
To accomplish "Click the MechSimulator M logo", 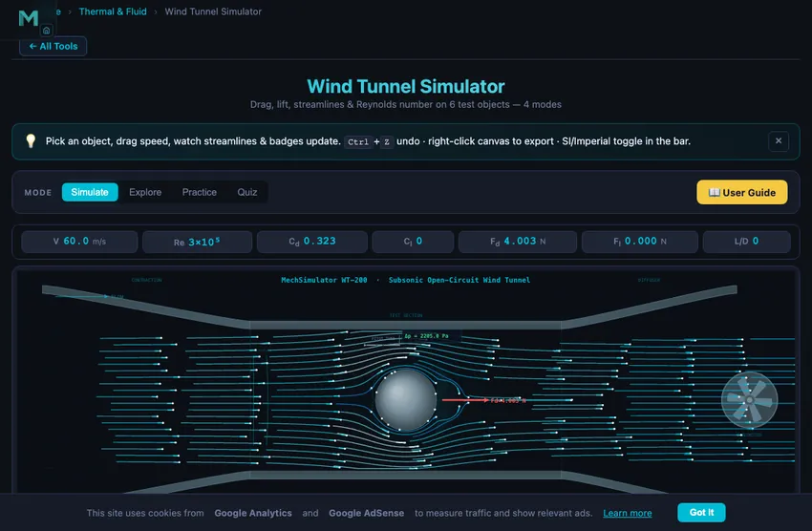I will [x=29, y=18].
